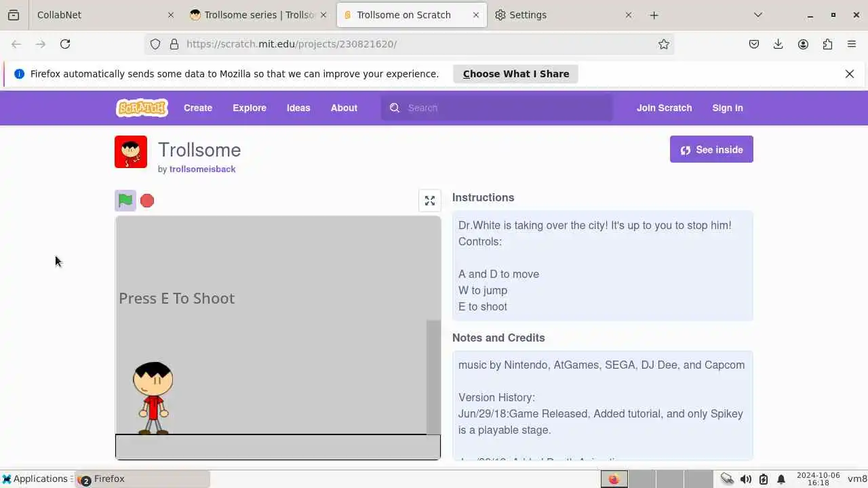Reload the current page
Image resolution: width=868 pixels, height=488 pixels.
tap(65, 44)
